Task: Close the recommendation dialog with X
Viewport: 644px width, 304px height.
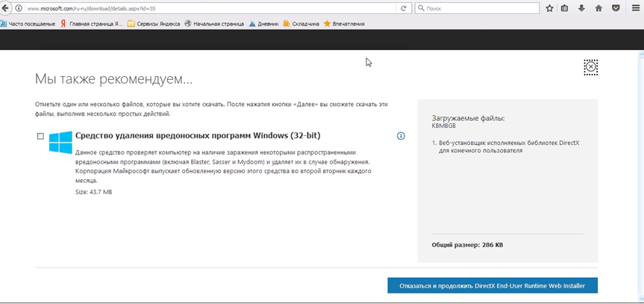Action: (x=591, y=67)
